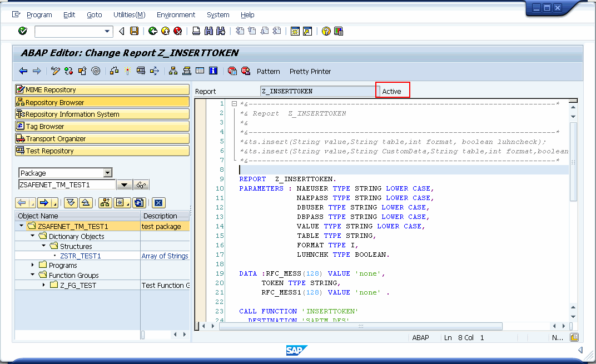
Task: Open the Edit menu
Action: (69, 15)
